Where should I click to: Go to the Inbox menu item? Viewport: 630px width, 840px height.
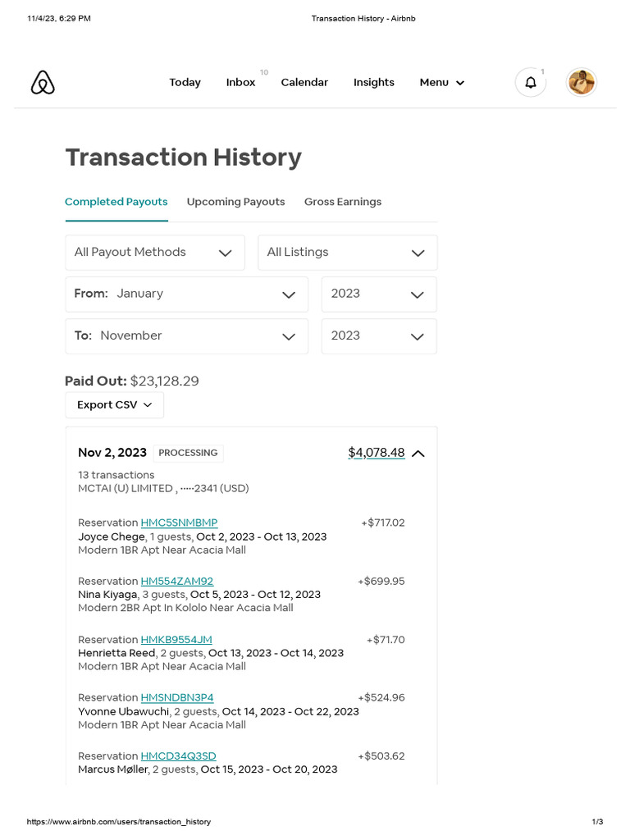point(241,83)
